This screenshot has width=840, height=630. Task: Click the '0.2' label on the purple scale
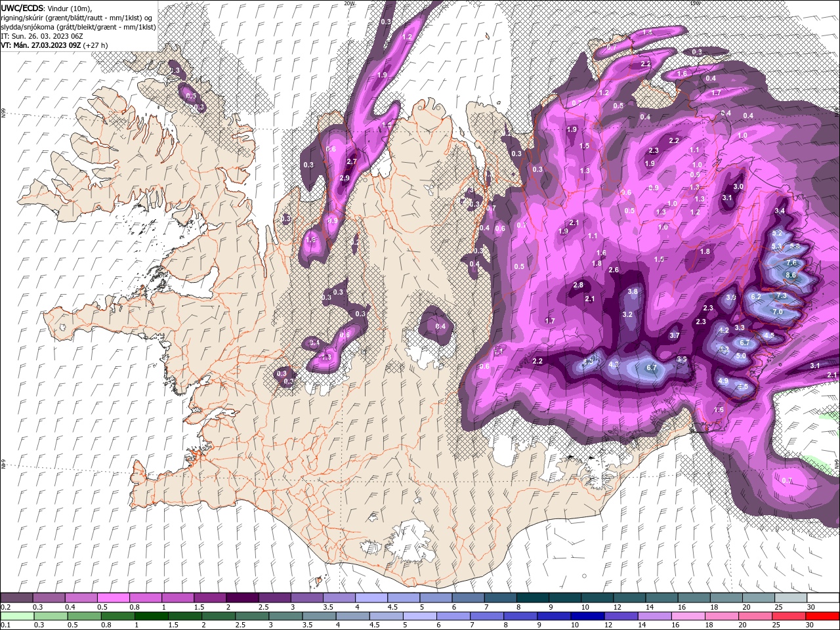tap(5, 607)
